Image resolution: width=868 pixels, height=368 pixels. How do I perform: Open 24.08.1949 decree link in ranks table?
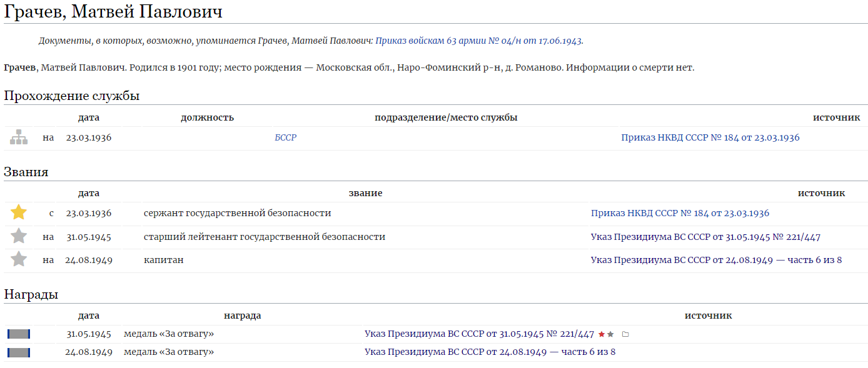tap(716, 260)
